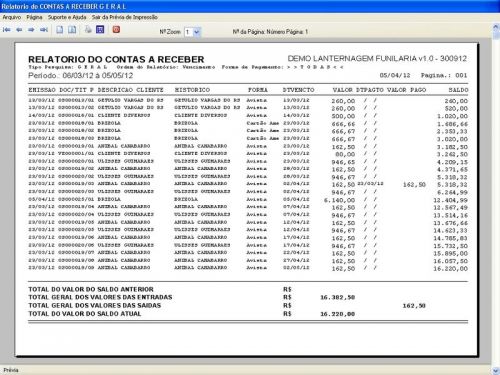Click the entradas total 16.382,50
The width and height of the screenshot is (500, 375).
[337, 297]
